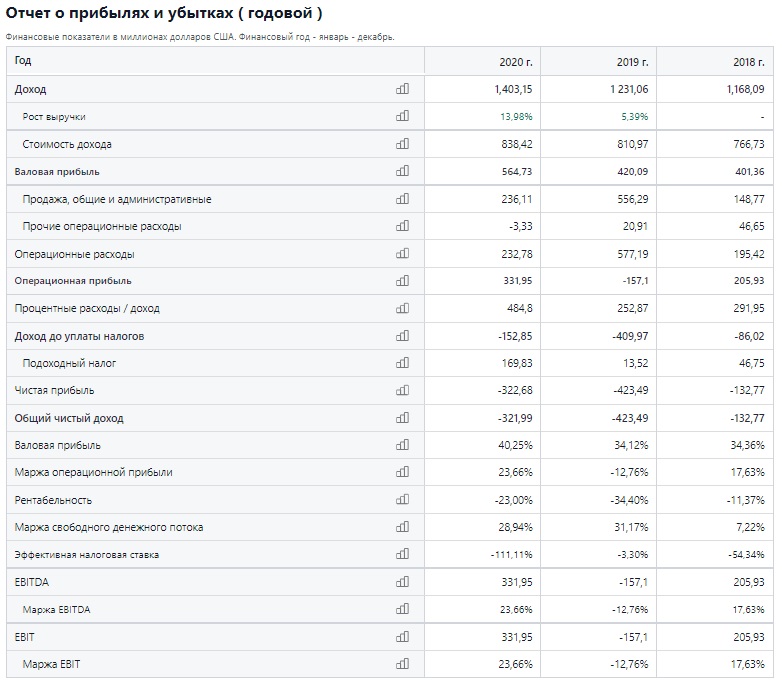The image size is (782, 681).
Task: Click growth value 13,98%
Action: 516,117
